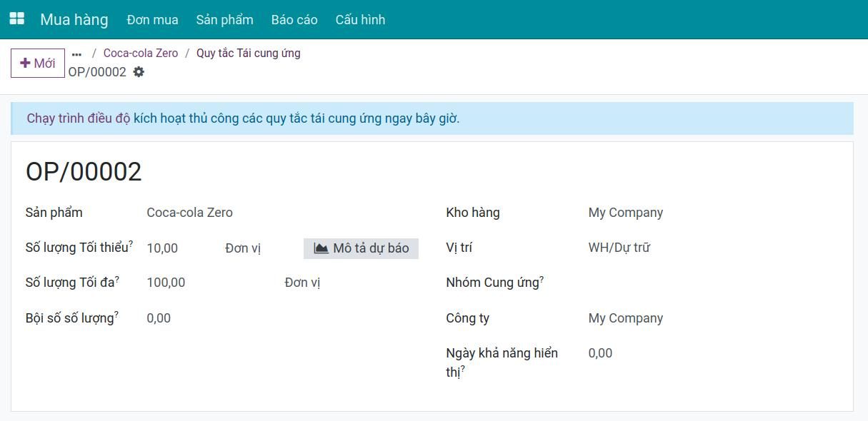The width and height of the screenshot is (868, 421).
Task: Open the apps grid home menu
Action: tap(16, 19)
